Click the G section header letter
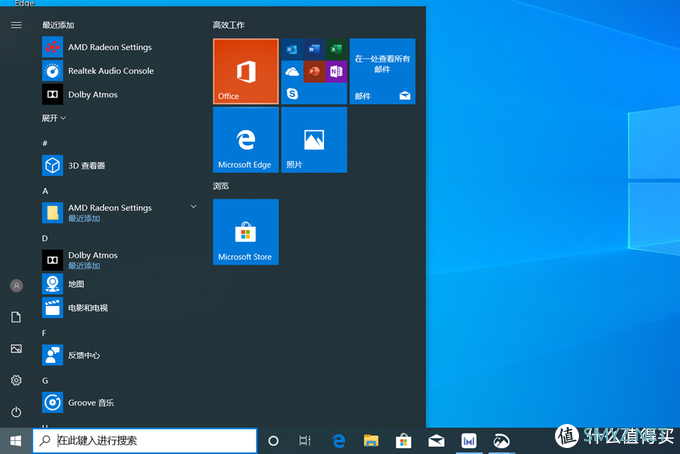The height and width of the screenshot is (454, 680). point(45,380)
